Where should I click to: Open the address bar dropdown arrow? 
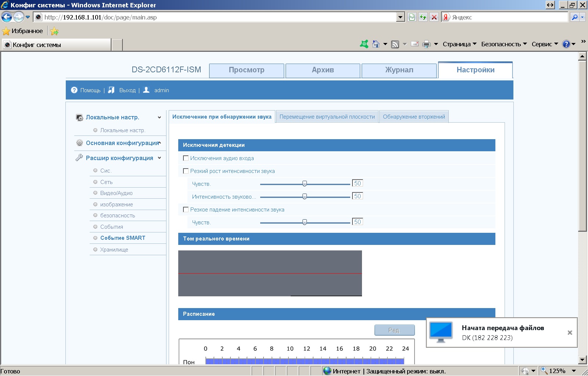pos(401,17)
